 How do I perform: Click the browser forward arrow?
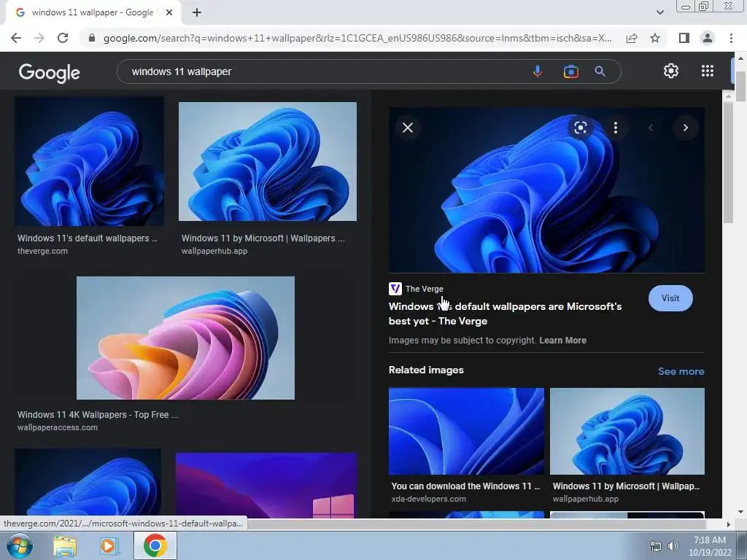click(x=39, y=38)
